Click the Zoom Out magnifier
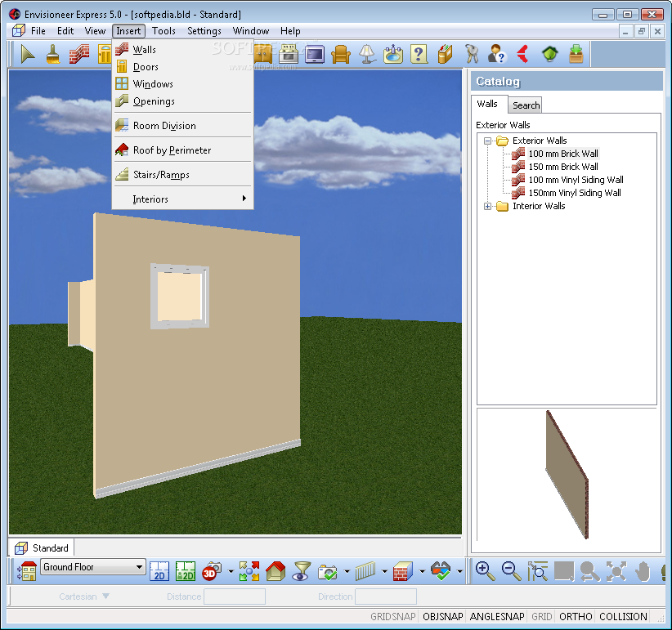Viewport: 672px width, 630px height. [x=511, y=571]
